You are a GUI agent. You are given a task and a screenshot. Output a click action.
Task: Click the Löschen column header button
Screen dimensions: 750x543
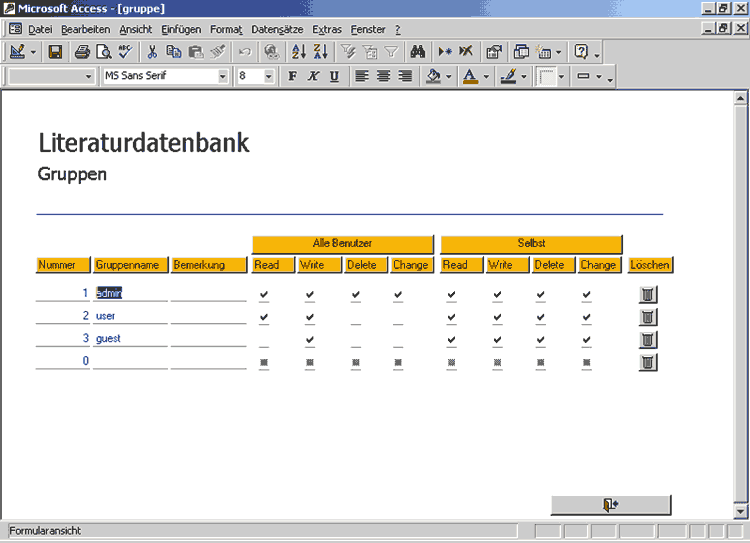tap(650, 265)
